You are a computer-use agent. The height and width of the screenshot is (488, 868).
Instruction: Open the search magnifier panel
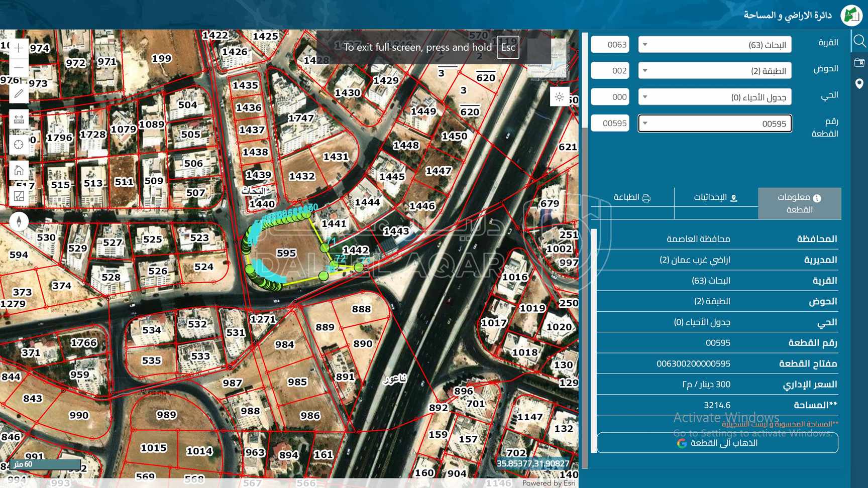[859, 41]
